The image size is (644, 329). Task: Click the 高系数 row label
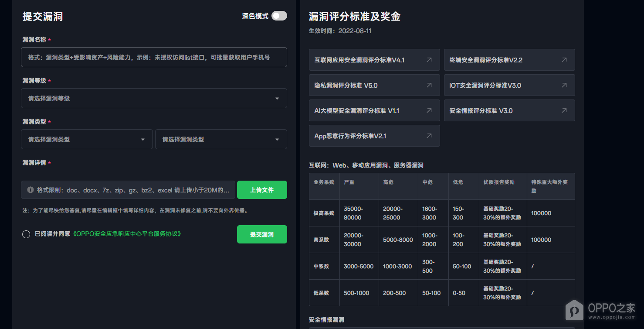click(324, 240)
